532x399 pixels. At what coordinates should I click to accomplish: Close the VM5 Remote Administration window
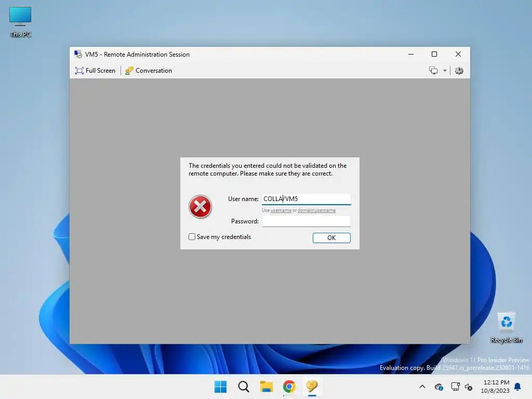point(458,54)
